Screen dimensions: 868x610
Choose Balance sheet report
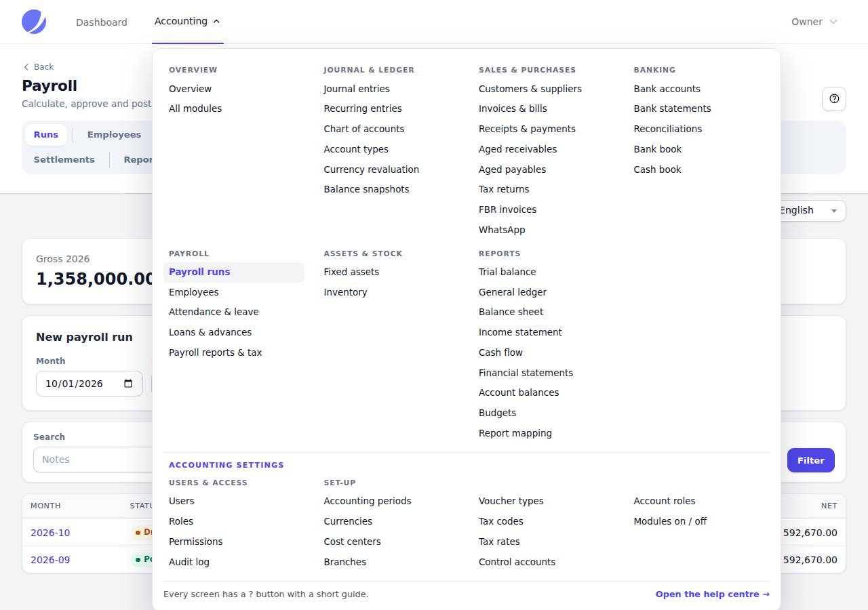(511, 312)
